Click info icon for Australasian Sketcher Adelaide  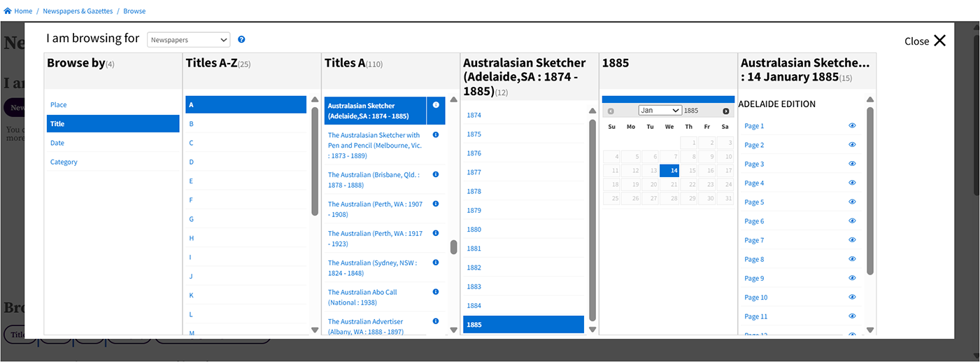pyautogui.click(x=436, y=105)
